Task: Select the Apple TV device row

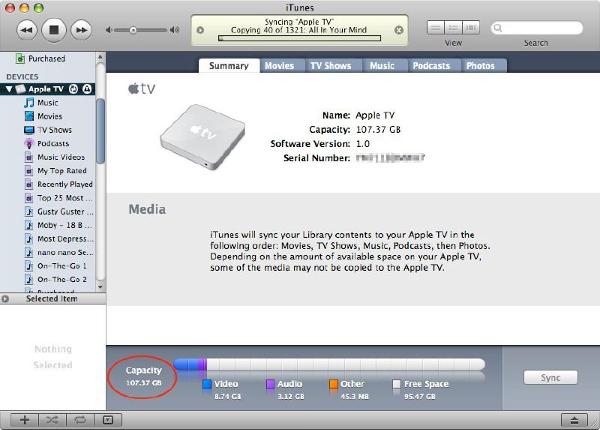Action: pyautogui.click(x=47, y=89)
